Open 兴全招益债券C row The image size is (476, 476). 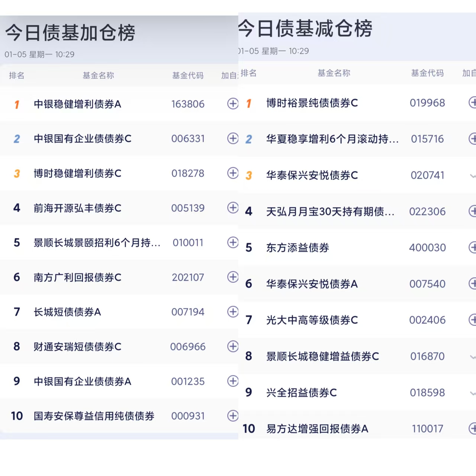(357, 393)
